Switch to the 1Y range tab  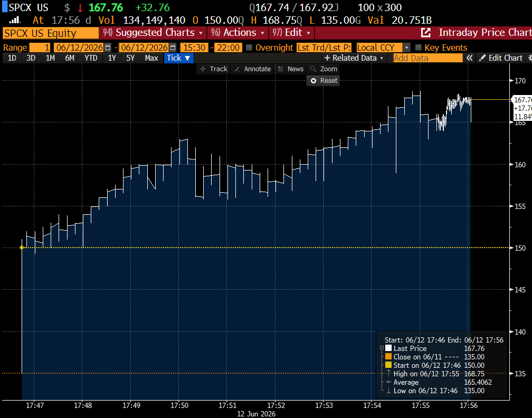point(112,58)
